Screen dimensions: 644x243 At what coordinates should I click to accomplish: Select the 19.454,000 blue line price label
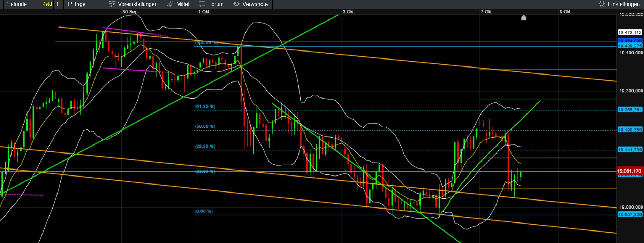point(630,41)
